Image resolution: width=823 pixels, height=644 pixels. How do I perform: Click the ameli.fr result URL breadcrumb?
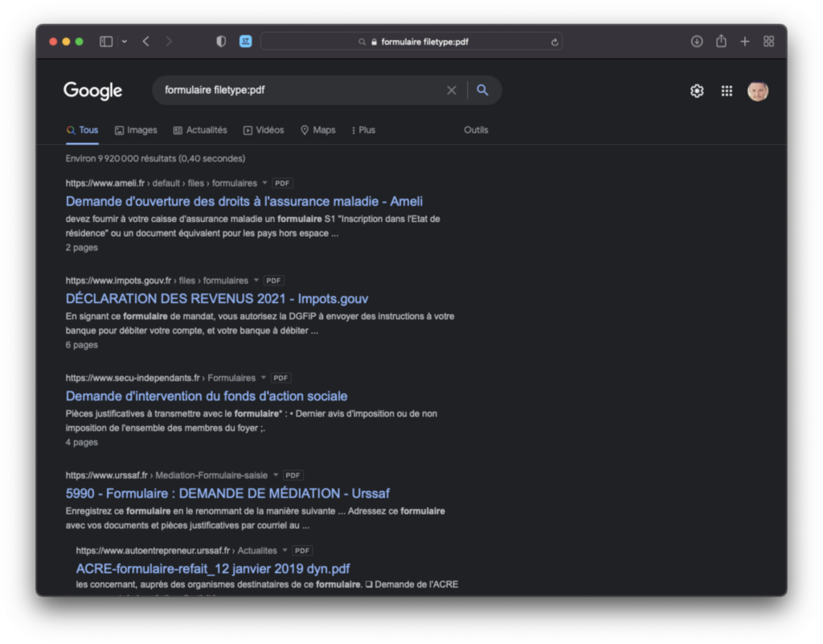tap(161, 183)
